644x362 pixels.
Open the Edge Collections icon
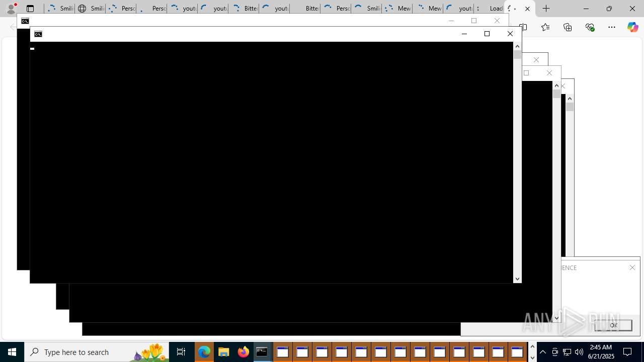click(x=568, y=27)
